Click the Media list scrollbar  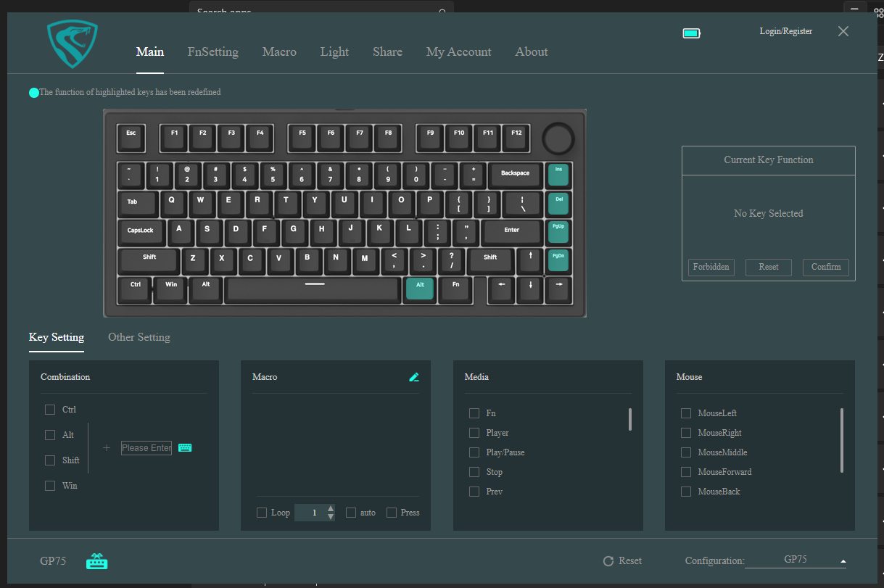[629, 420]
